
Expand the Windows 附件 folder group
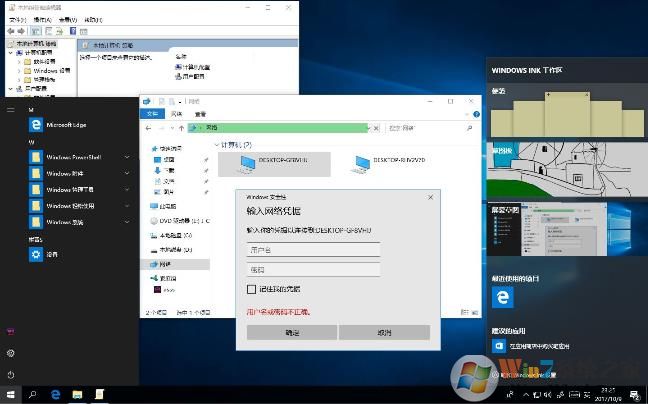[x=127, y=173]
